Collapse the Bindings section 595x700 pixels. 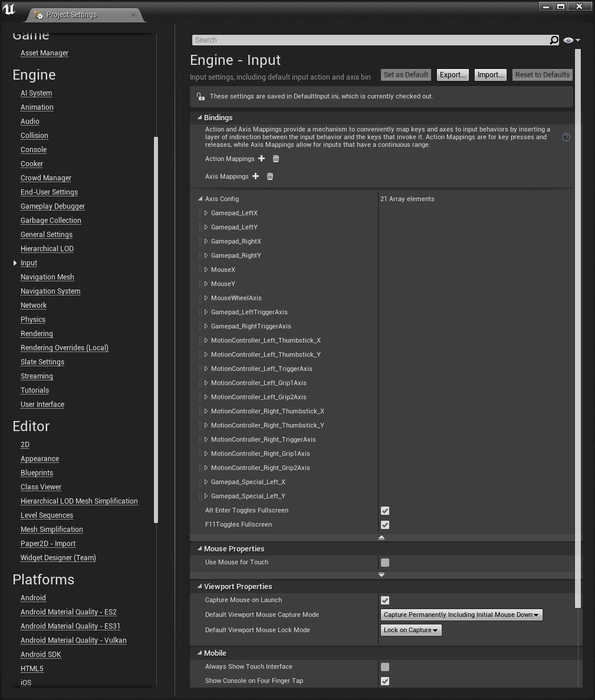click(x=199, y=117)
